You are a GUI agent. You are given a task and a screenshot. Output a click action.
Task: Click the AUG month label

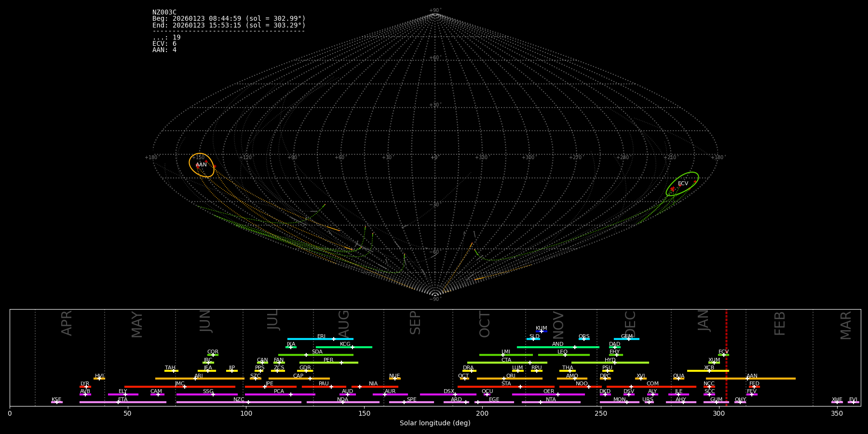[344, 323]
